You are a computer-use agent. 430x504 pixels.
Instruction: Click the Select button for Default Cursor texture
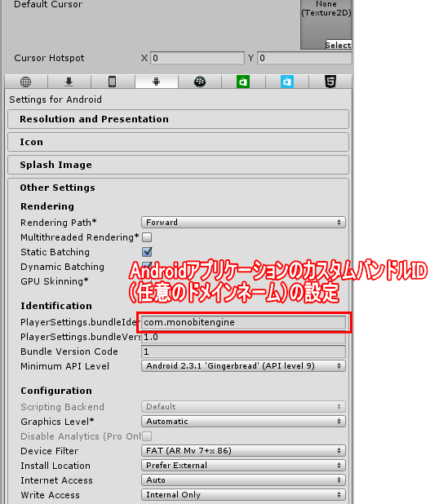click(339, 45)
